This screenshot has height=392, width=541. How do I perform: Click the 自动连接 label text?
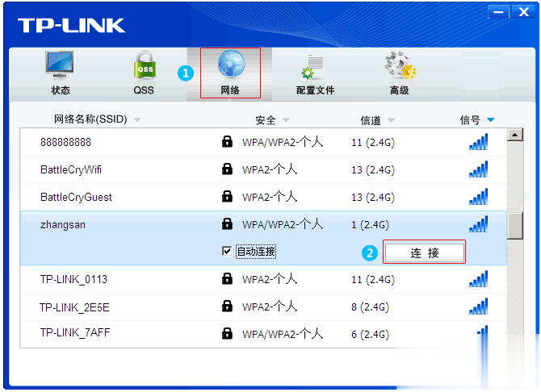click(256, 252)
